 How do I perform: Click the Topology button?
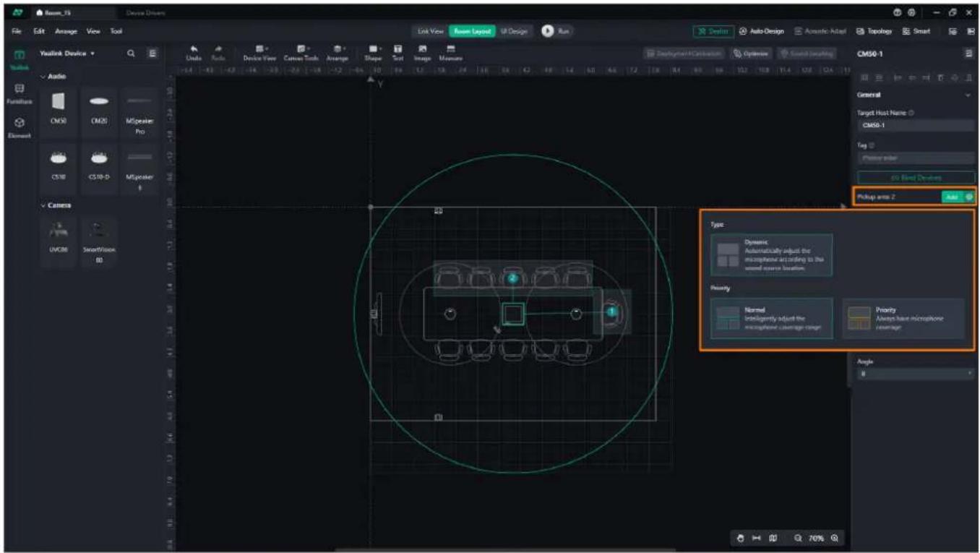(x=874, y=31)
